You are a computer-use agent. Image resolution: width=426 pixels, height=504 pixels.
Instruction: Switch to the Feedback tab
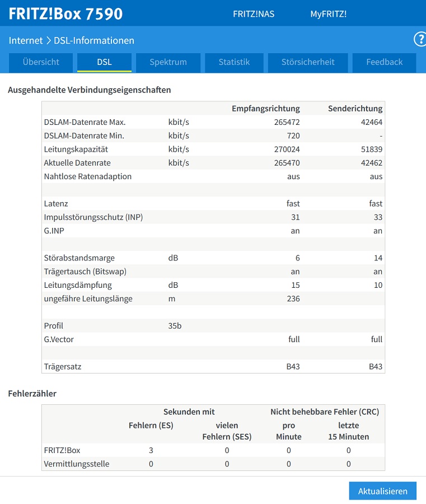click(384, 62)
